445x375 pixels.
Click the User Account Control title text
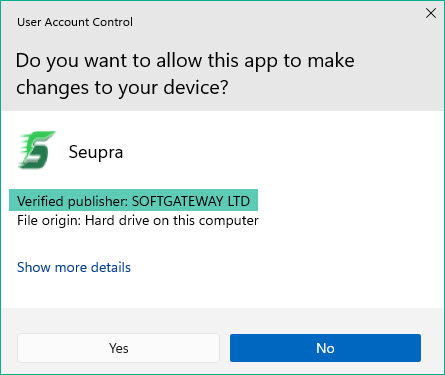coord(75,22)
